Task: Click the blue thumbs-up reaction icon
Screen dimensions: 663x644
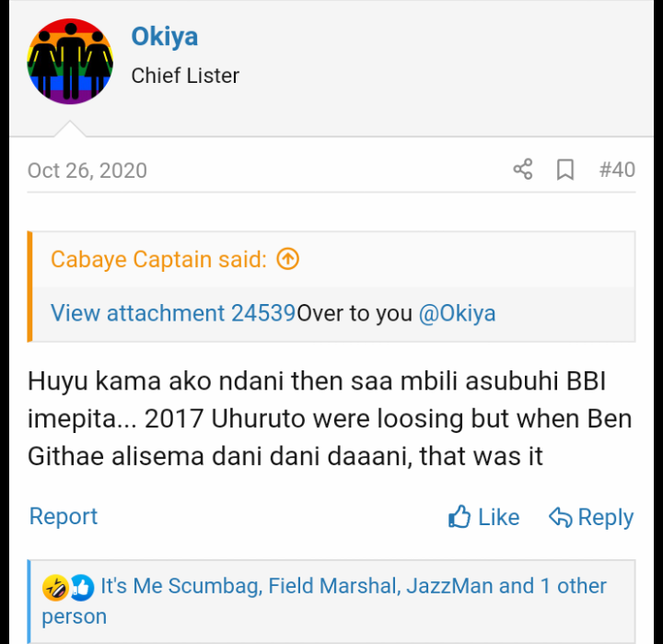Action: pyautogui.click(x=81, y=587)
